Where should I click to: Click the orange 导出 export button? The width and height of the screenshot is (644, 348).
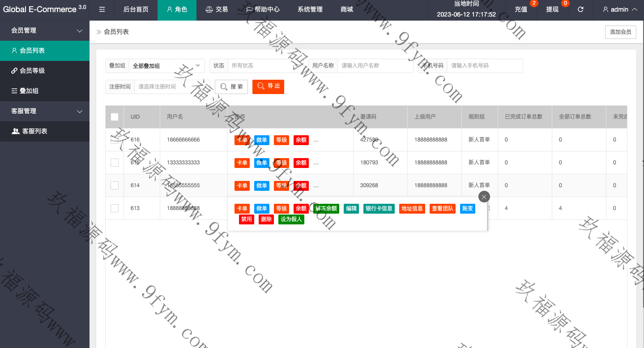tap(268, 86)
